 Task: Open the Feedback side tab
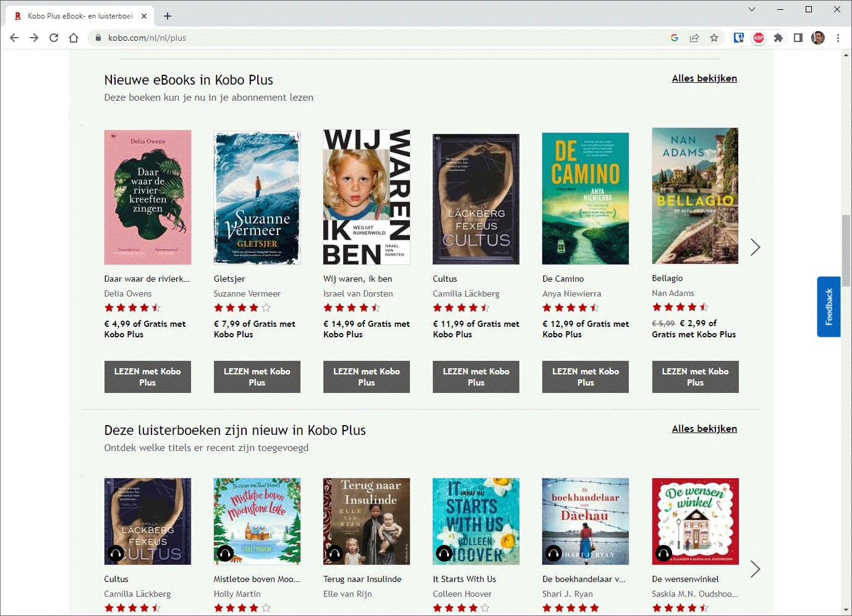[x=829, y=306]
